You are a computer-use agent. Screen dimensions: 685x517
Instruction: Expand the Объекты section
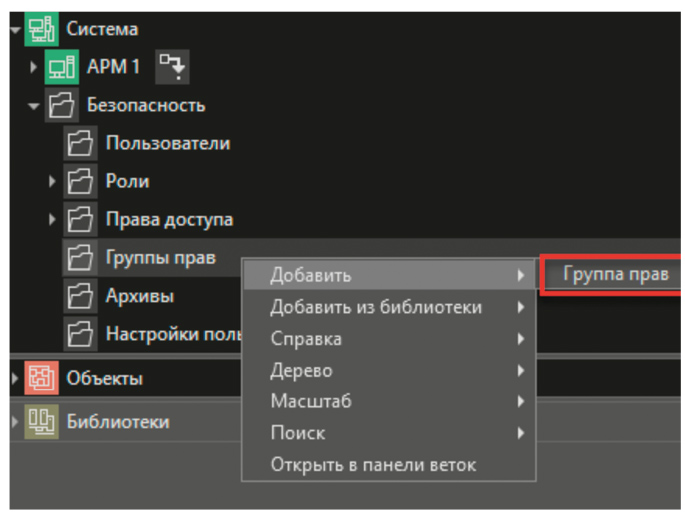pyautogui.click(x=14, y=379)
